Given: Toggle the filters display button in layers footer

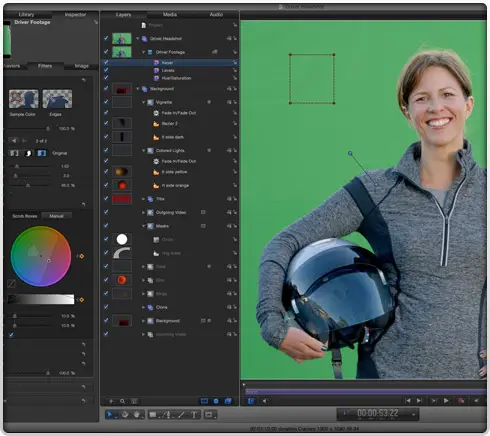Looking at the screenshot, I should [x=228, y=401].
